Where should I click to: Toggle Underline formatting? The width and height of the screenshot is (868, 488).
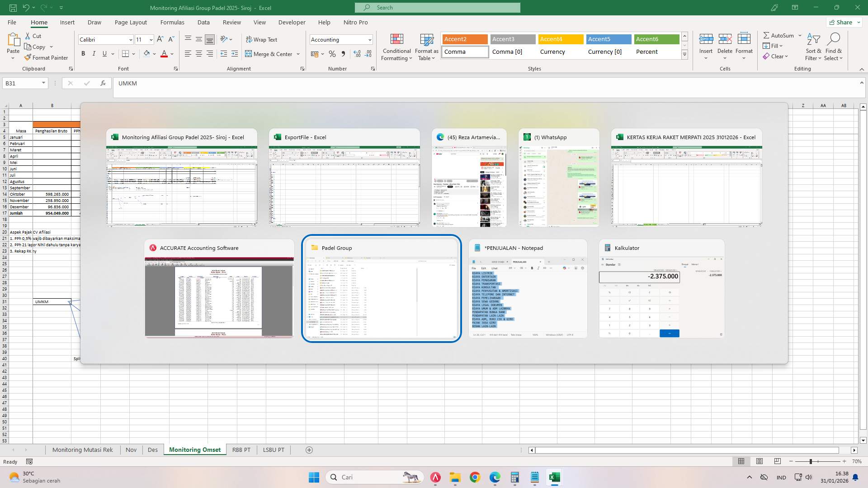point(104,53)
